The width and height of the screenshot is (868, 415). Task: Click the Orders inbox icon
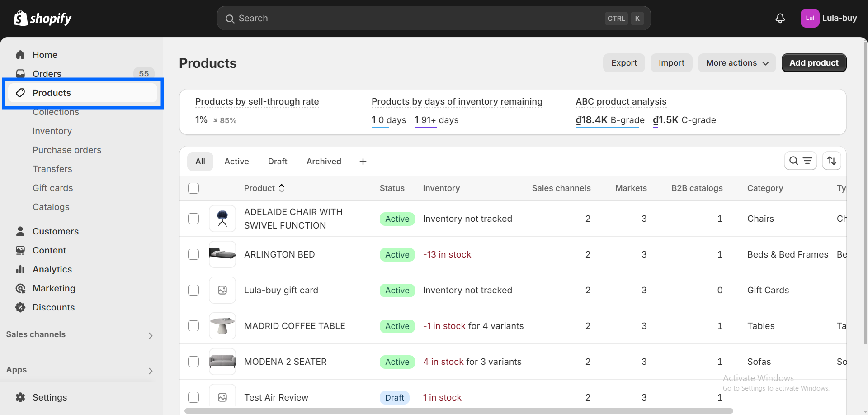20,74
